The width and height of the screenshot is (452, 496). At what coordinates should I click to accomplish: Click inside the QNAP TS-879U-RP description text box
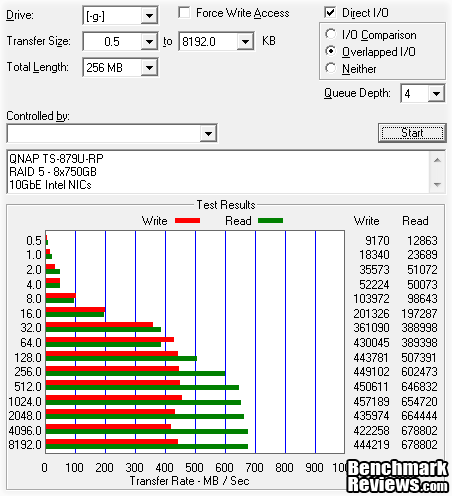pos(218,172)
